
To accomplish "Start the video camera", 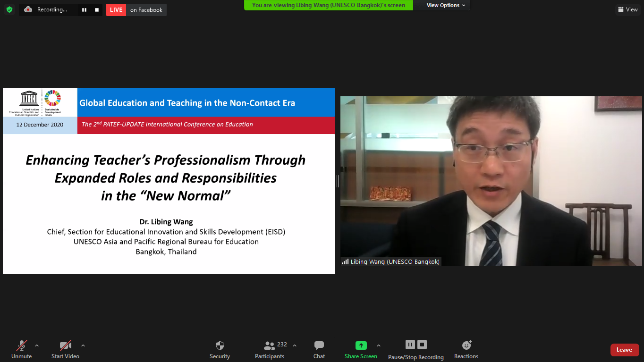I will pyautogui.click(x=65, y=349).
